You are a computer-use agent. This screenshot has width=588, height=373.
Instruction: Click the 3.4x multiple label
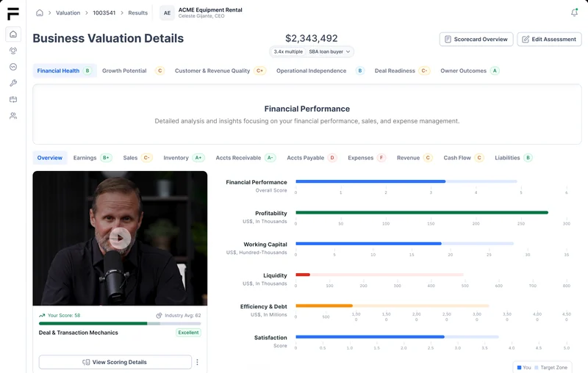pos(288,51)
